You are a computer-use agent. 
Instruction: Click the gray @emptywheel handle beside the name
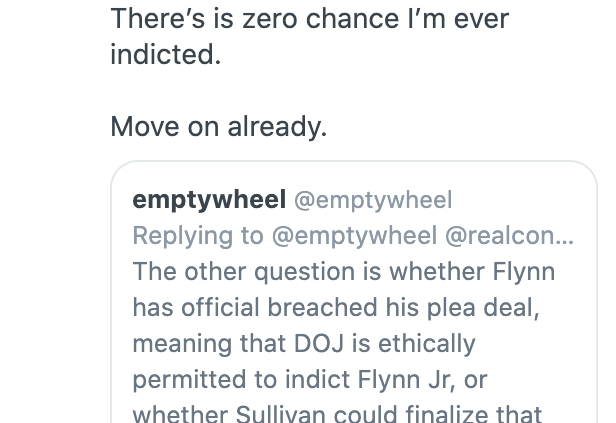pos(373,200)
